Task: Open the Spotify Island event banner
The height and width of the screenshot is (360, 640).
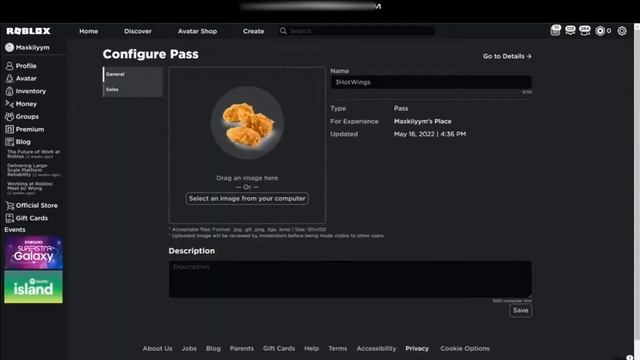Action: [33, 287]
